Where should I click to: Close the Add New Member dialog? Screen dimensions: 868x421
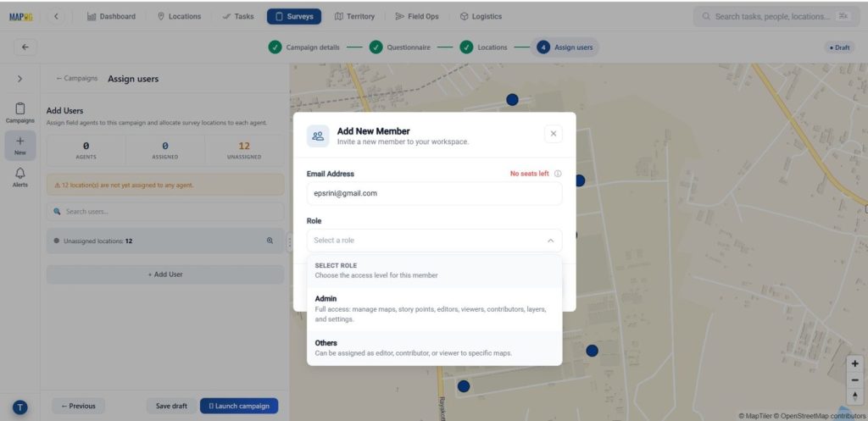pyautogui.click(x=553, y=134)
